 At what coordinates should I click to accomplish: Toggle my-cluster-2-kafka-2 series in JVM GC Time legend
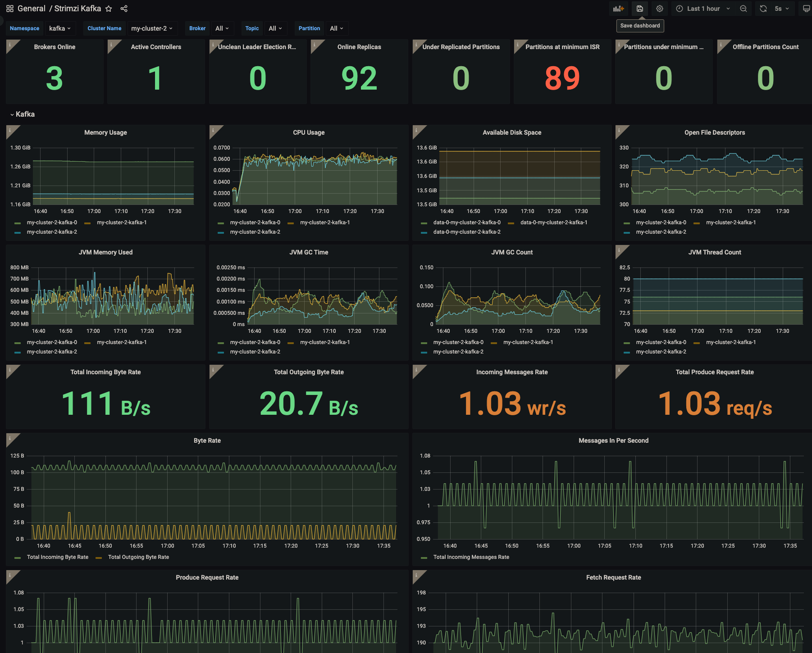[255, 352]
